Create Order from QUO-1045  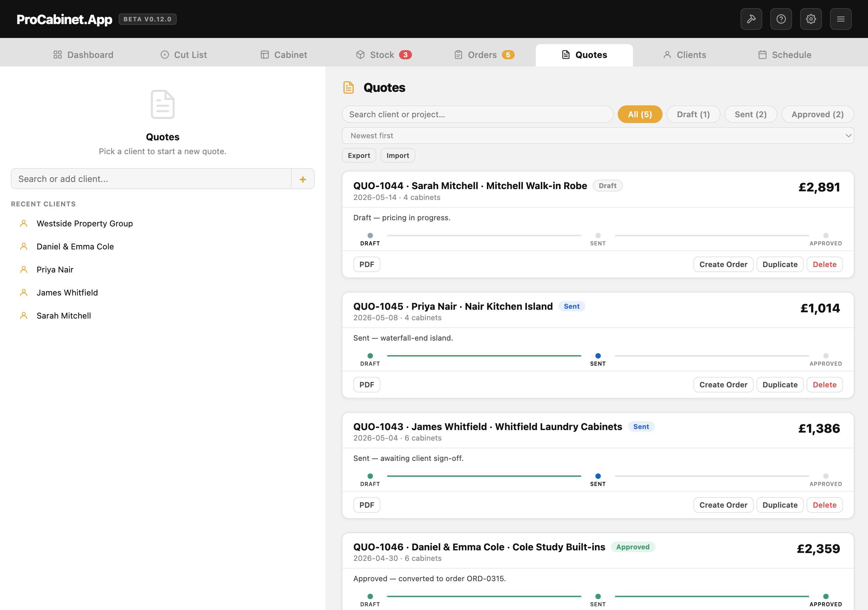(723, 384)
